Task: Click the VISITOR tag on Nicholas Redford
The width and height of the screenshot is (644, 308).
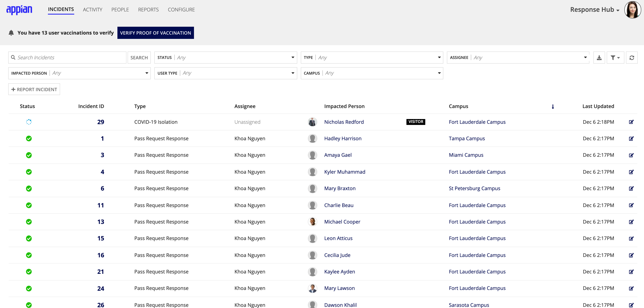Action: (415, 122)
